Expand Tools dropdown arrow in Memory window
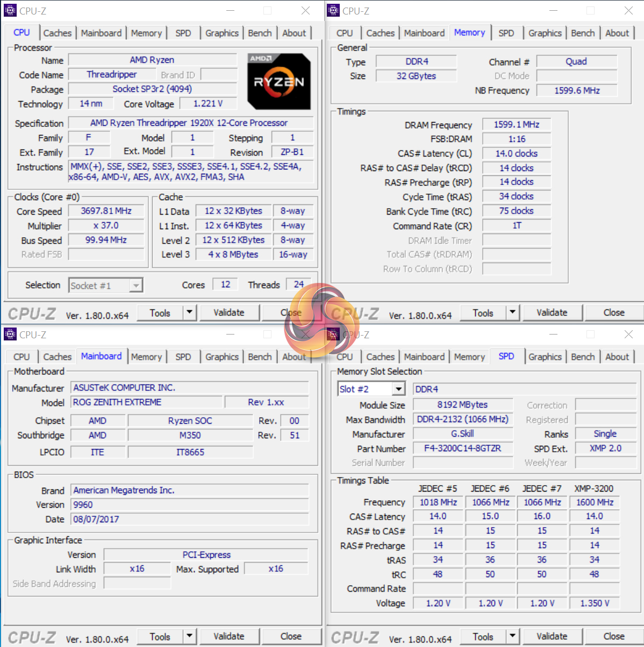The height and width of the screenshot is (647, 644). [512, 312]
